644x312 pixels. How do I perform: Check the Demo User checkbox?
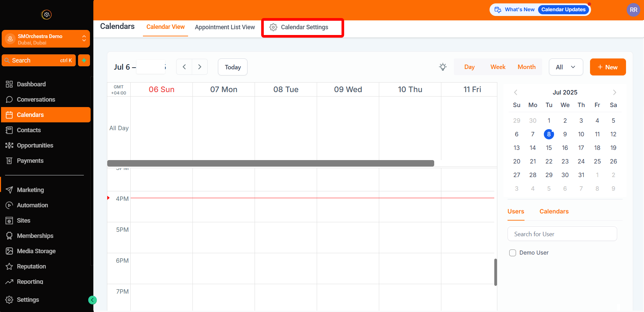point(513,253)
